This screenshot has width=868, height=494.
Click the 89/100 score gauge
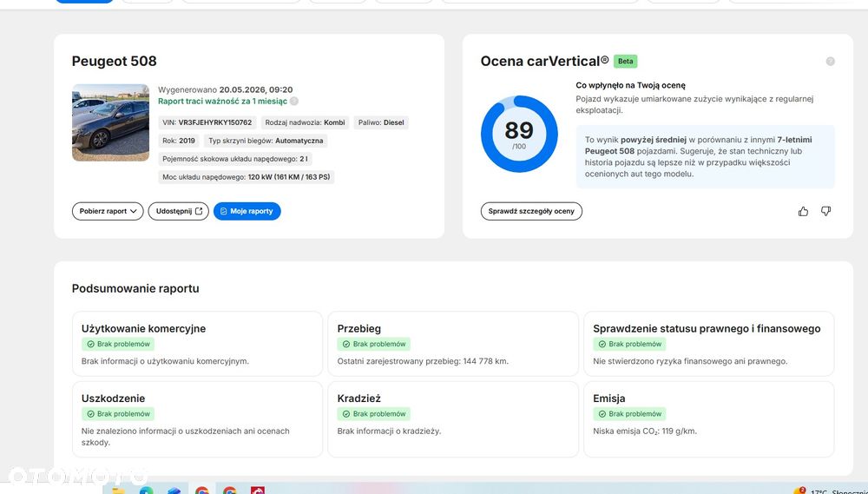519,134
